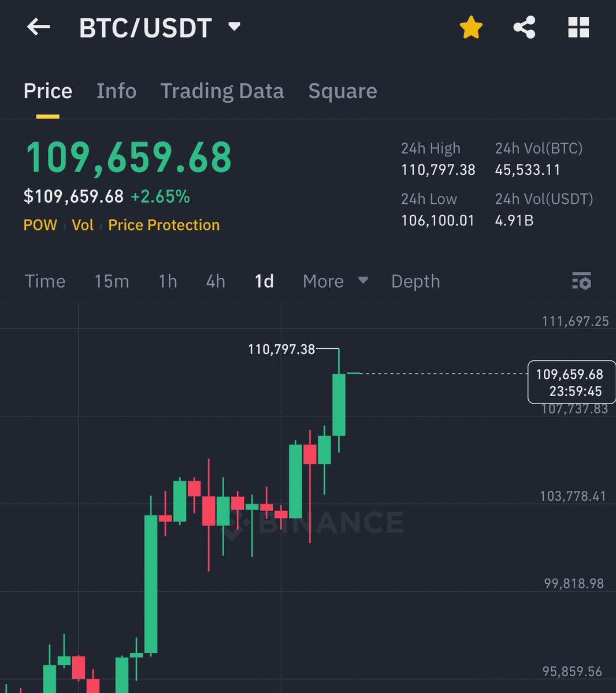Screen dimensions: 616x693
Task: Open the share icon
Action: point(524,27)
